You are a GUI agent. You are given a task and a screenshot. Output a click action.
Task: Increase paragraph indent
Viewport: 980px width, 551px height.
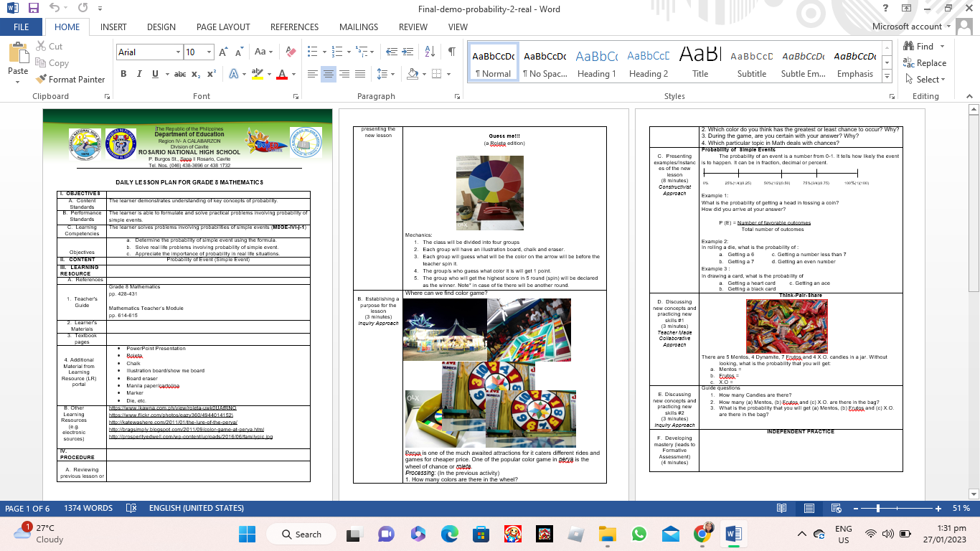tap(407, 52)
